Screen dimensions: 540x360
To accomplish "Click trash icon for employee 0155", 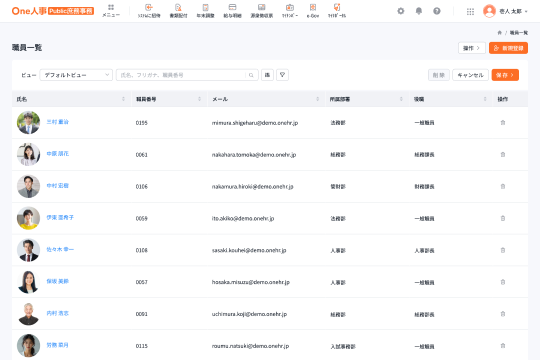I will click(503, 122).
